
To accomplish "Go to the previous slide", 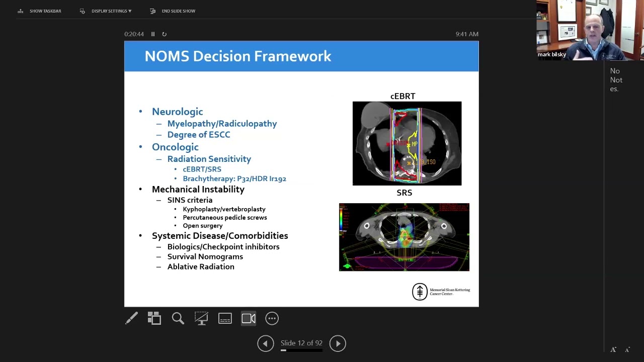I will tap(266, 343).
